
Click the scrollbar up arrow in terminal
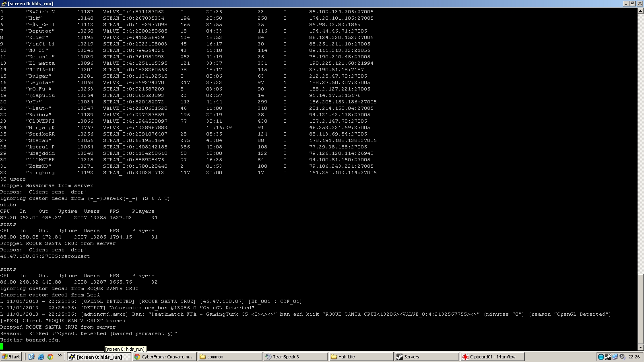tap(640, 11)
